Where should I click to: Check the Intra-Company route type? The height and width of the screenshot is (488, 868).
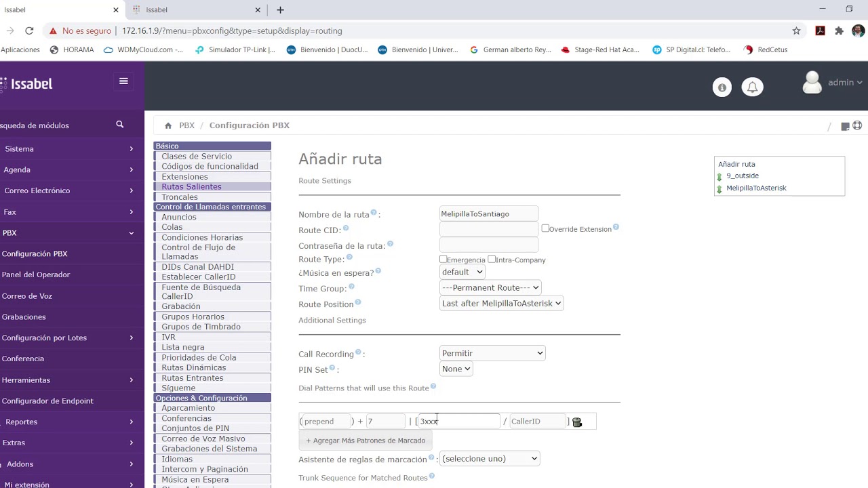(x=492, y=259)
